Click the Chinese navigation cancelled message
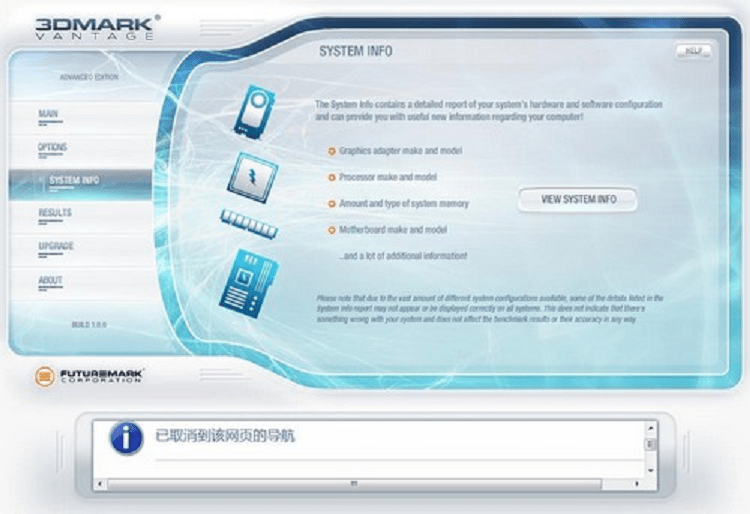750x514 pixels. 225,436
